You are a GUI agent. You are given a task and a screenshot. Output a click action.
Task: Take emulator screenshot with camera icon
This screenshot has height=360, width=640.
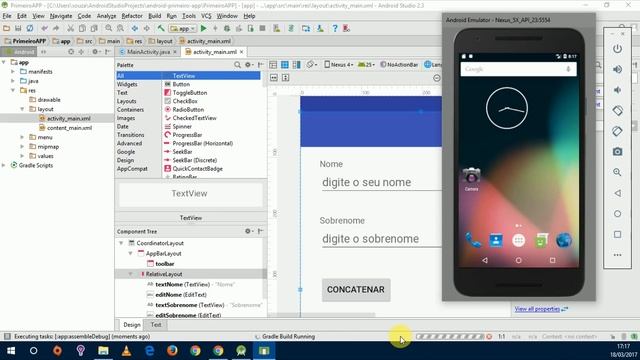[617, 151]
